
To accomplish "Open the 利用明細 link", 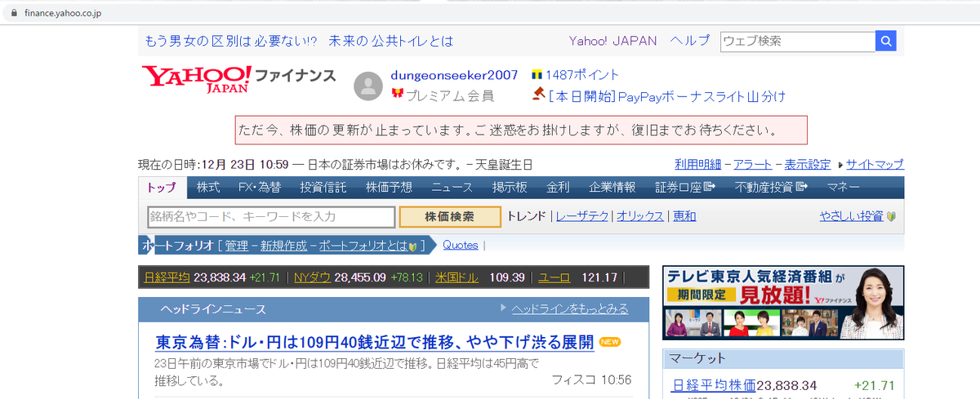I will (x=700, y=164).
